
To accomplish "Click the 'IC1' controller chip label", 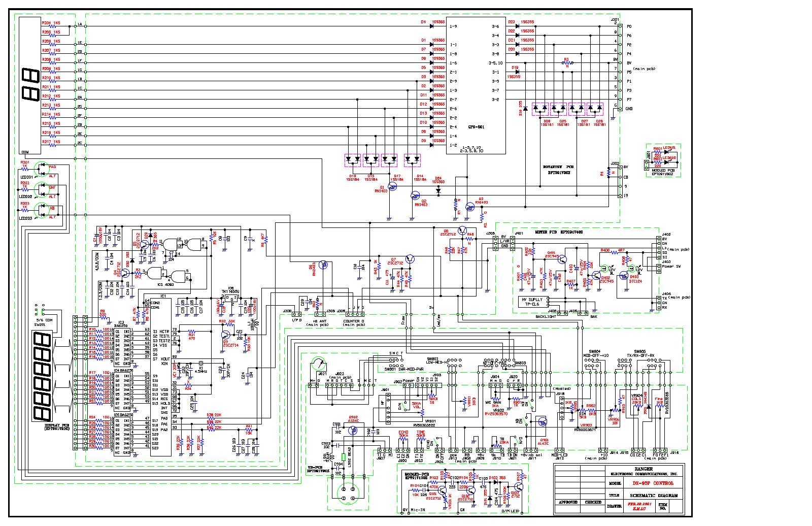I will click(x=163, y=296).
